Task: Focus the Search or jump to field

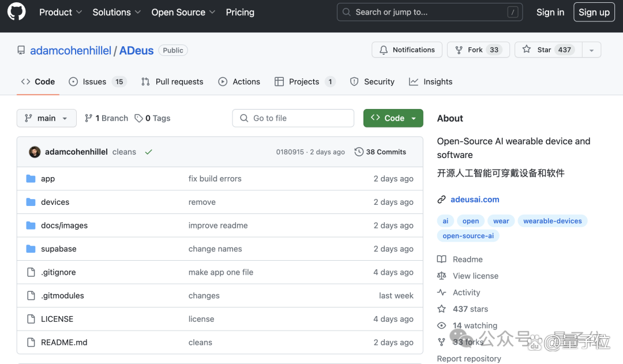Action: 430,12
